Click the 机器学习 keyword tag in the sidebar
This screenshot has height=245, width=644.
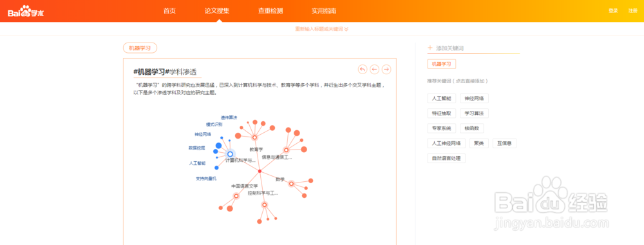click(442, 64)
